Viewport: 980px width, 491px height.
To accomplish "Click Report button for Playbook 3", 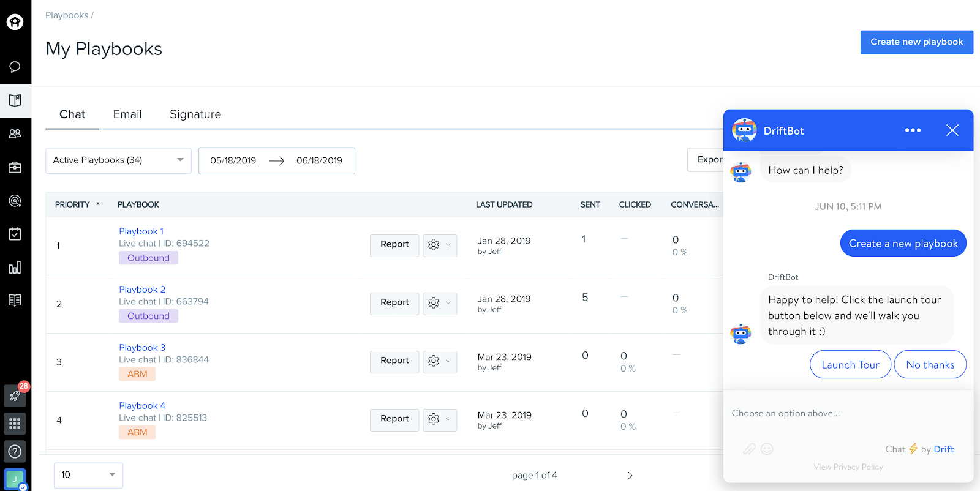I will coord(394,362).
